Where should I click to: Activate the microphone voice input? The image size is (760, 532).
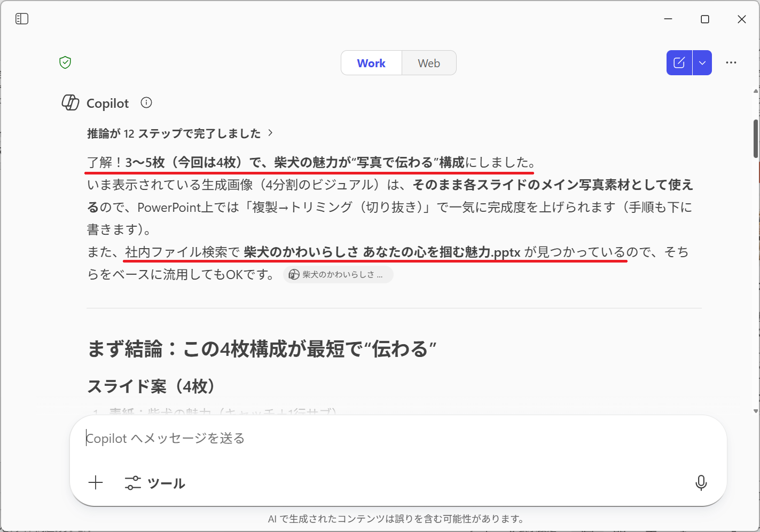coord(701,483)
